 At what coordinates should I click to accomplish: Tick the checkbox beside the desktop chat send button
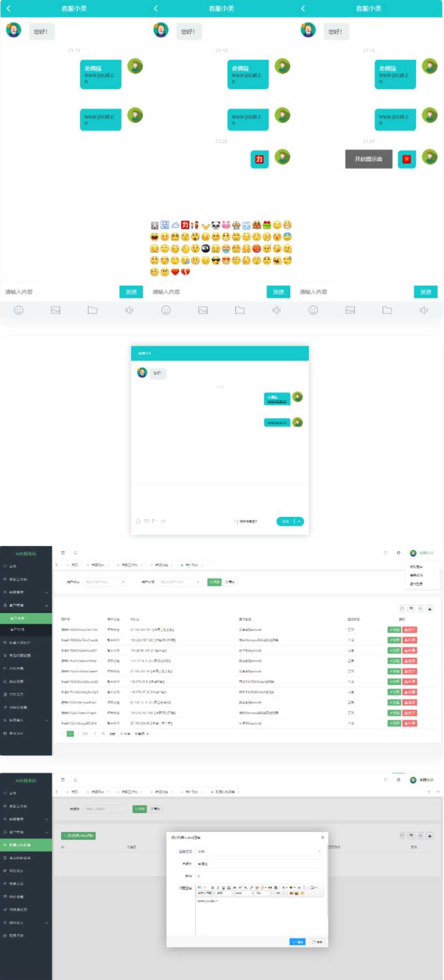[x=236, y=521]
